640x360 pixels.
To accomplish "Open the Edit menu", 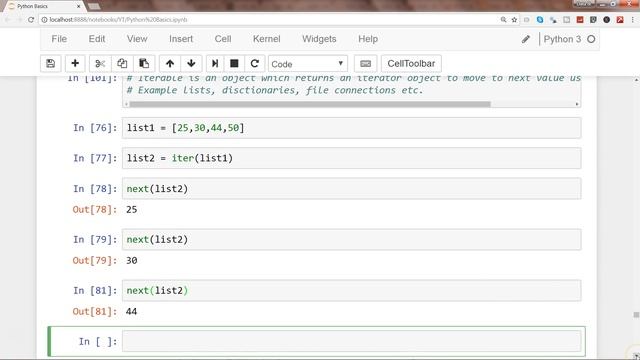I will click(x=97, y=39).
